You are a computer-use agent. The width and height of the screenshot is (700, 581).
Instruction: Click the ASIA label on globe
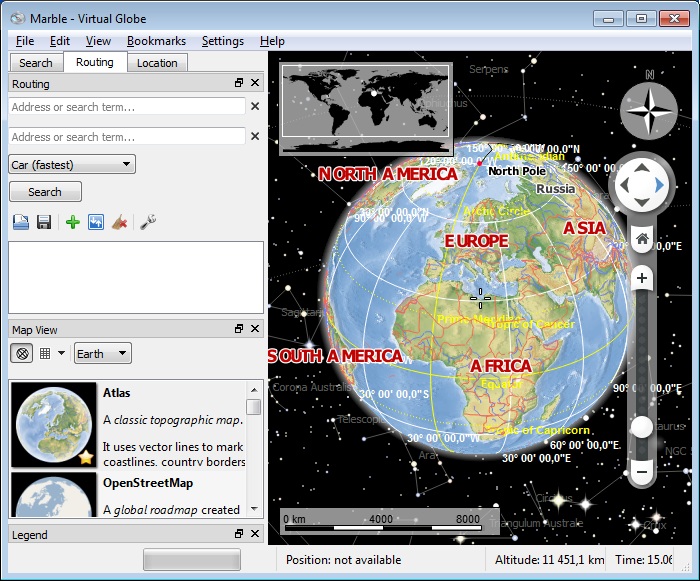pos(584,228)
